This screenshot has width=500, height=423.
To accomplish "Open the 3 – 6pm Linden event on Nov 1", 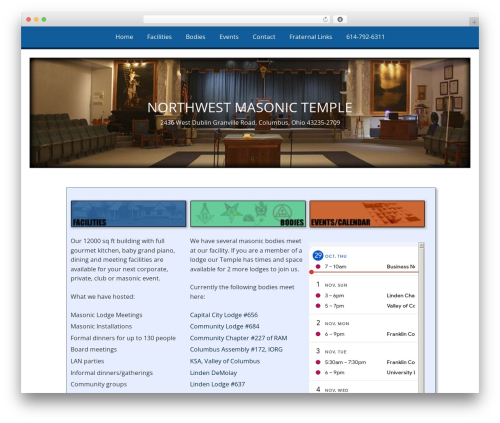I will point(364,296).
